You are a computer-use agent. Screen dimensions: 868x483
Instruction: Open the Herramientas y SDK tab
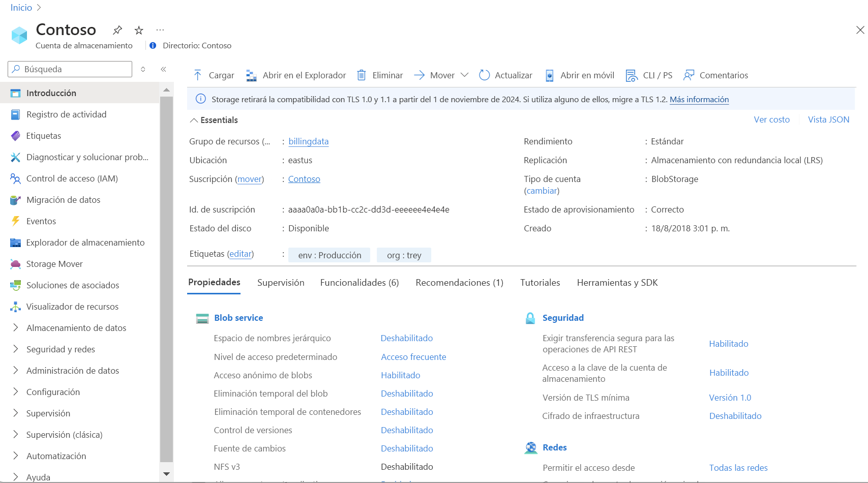(x=617, y=283)
